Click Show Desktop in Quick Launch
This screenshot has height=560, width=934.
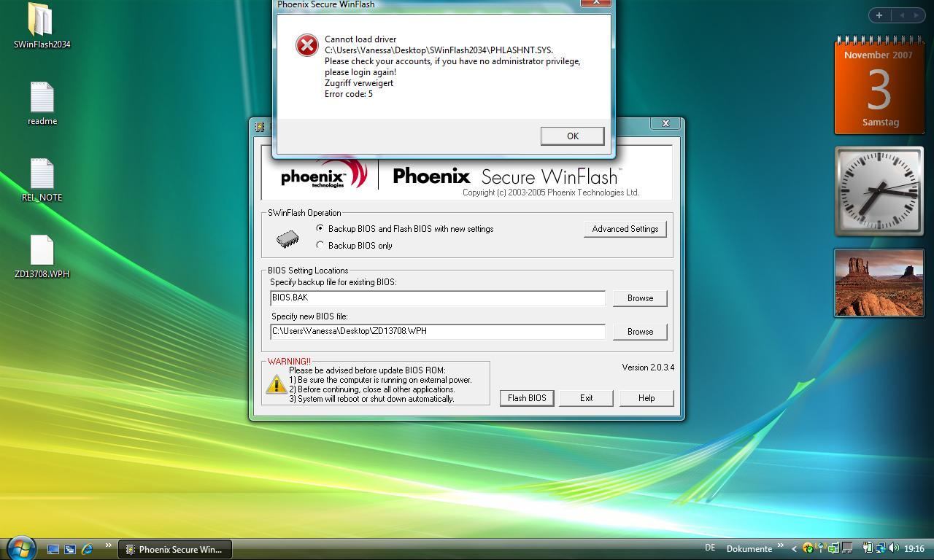[53, 549]
